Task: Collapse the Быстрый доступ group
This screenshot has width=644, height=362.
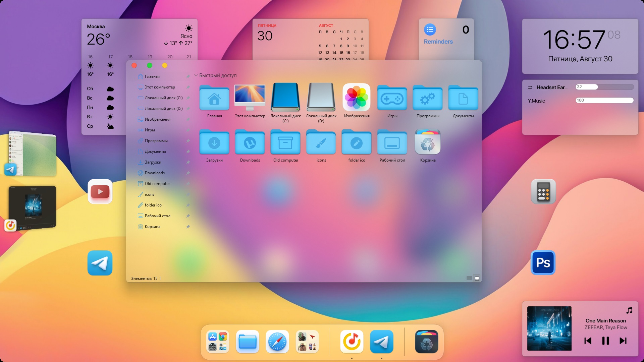Action: 196,75
